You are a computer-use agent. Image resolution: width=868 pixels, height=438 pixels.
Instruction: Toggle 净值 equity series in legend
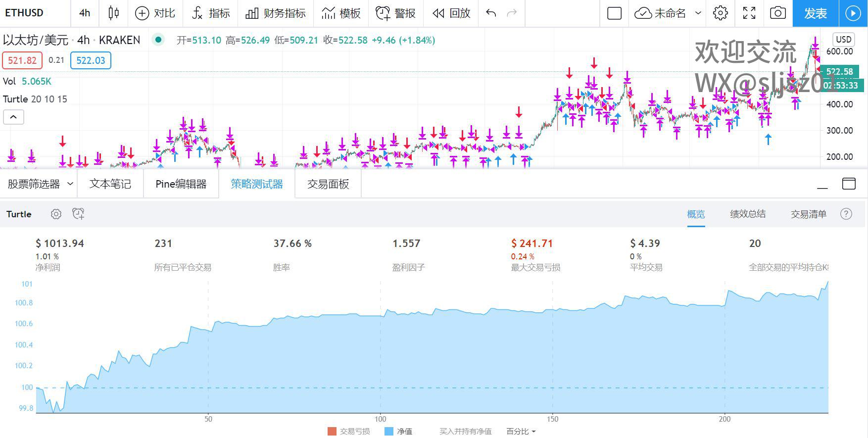coord(398,431)
